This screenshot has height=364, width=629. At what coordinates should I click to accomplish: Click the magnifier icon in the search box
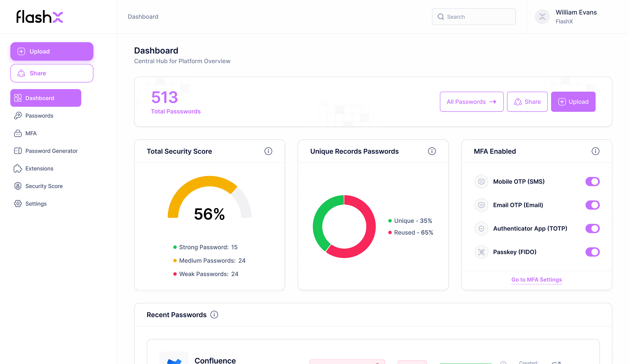tap(441, 17)
